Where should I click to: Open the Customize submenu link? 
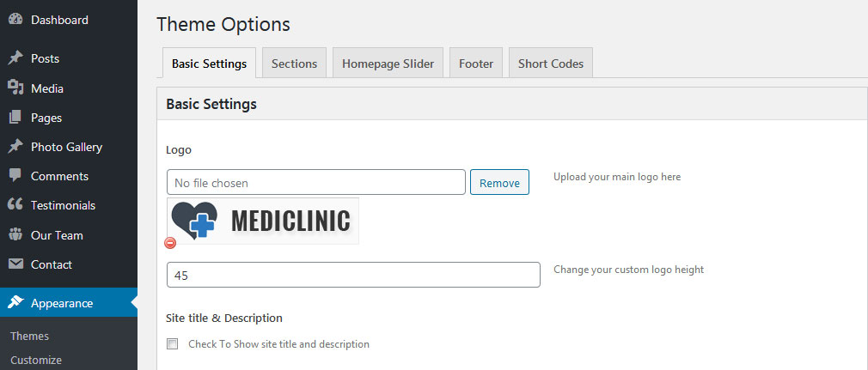36,360
